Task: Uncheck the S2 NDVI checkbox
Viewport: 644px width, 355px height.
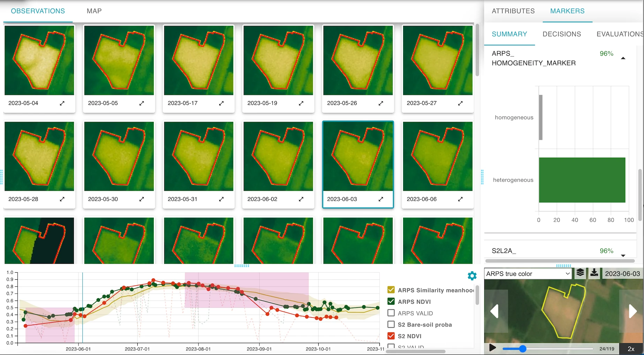Action: 391,336
